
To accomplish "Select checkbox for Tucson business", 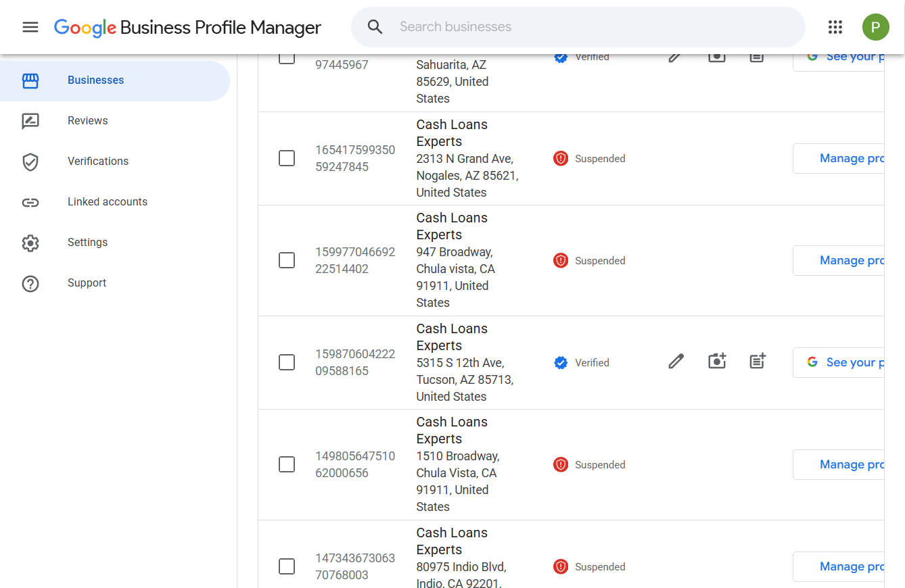I will coord(287,362).
